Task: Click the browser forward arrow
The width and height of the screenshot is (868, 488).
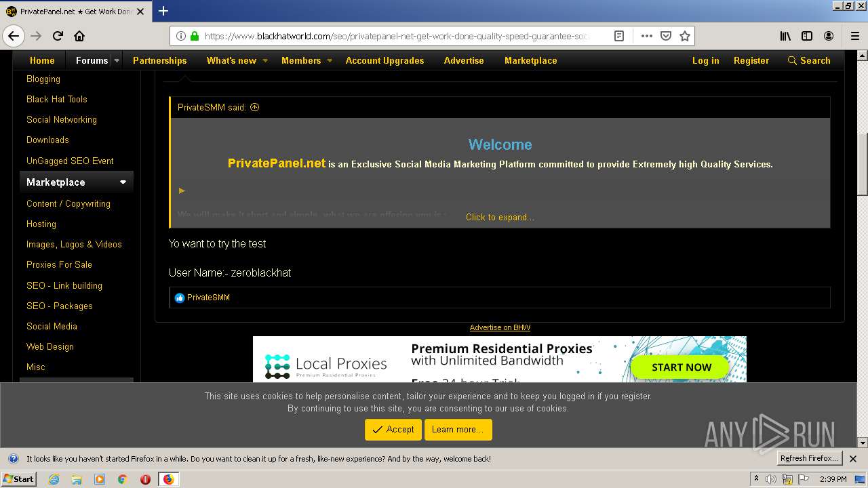Action: pyautogui.click(x=36, y=36)
